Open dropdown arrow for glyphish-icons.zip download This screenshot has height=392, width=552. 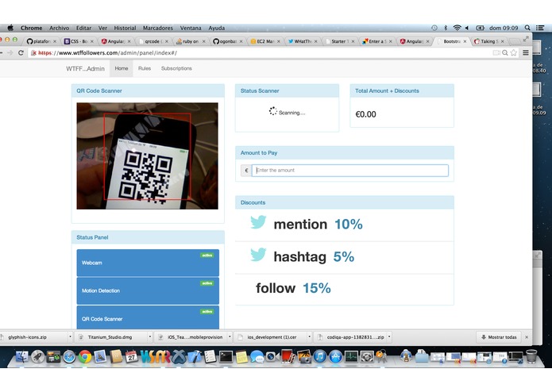(x=70, y=336)
